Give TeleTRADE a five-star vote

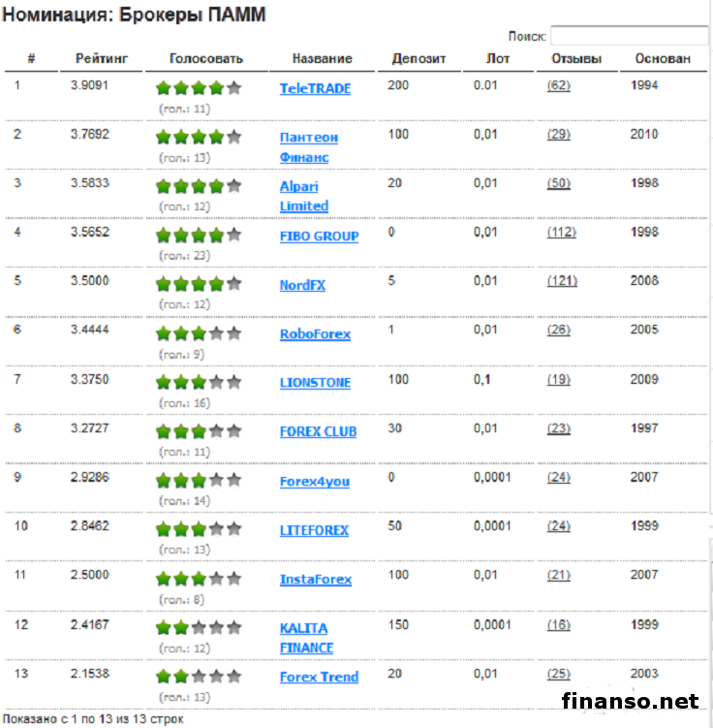click(x=234, y=88)
